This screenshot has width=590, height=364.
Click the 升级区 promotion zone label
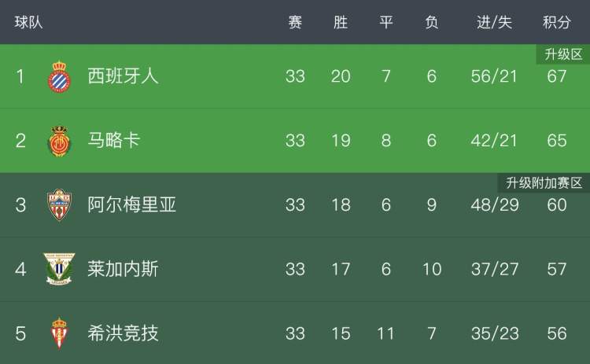563,54
